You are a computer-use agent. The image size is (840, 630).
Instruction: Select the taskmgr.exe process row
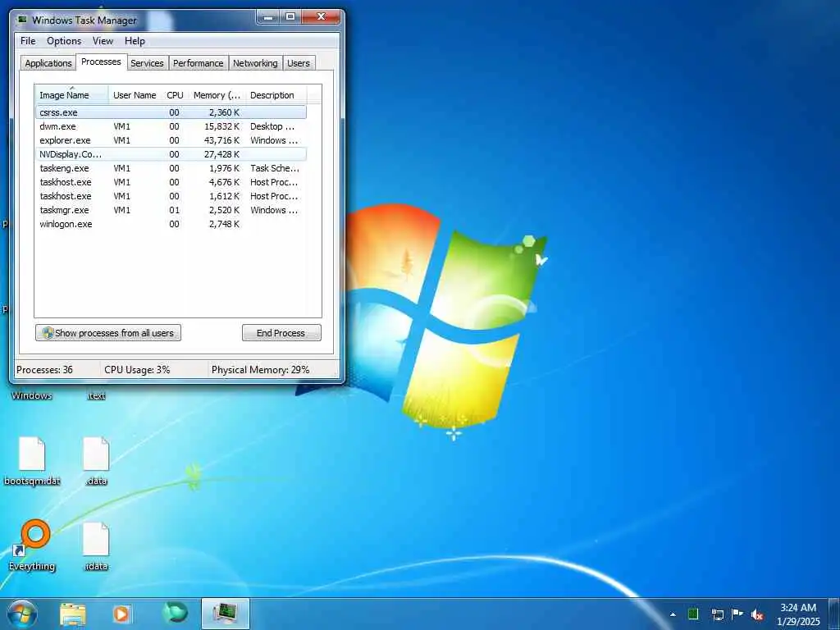coord(171,210)
